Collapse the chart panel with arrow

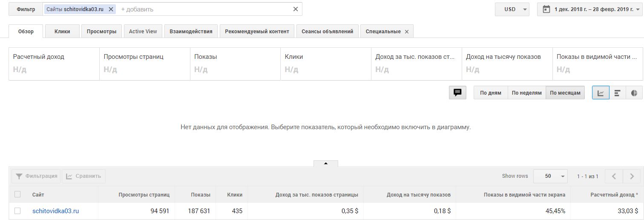[x=326, y=163]
